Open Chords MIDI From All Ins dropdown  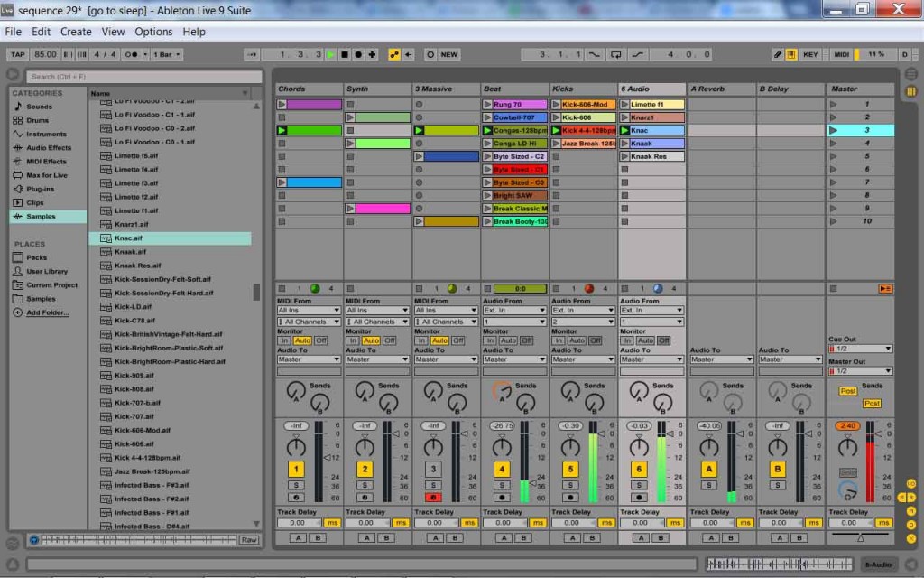tap(309, 311)
